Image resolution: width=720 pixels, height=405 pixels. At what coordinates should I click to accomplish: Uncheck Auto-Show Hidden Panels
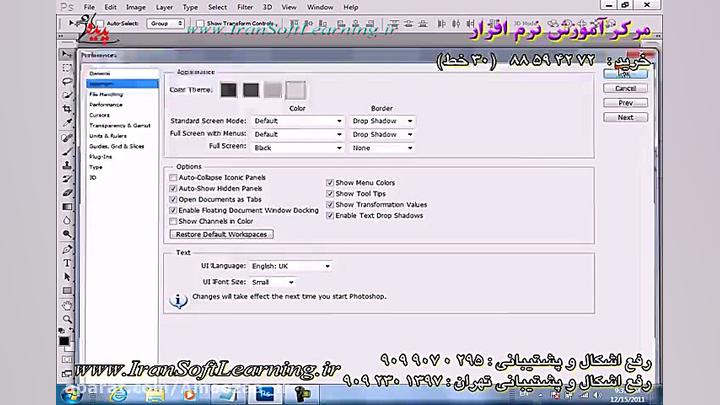[x=173, y=188]
